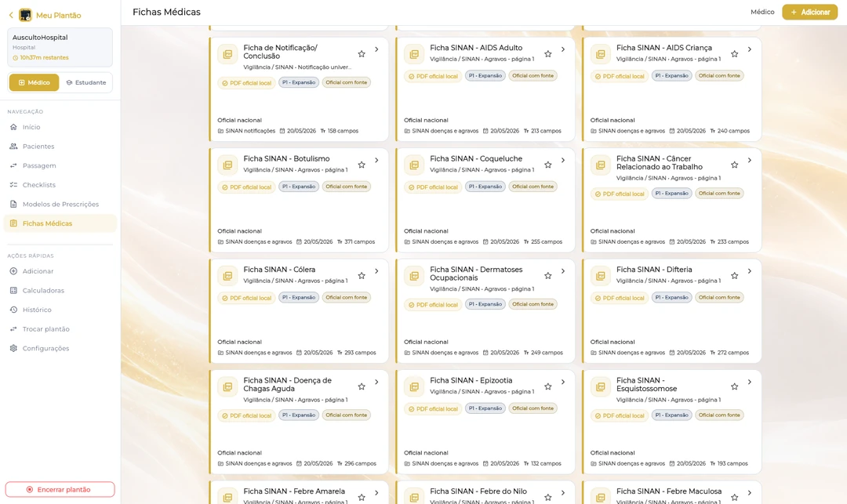Click the Checklists list icon
The image size is (847, 504).
(x=13, y=184)
